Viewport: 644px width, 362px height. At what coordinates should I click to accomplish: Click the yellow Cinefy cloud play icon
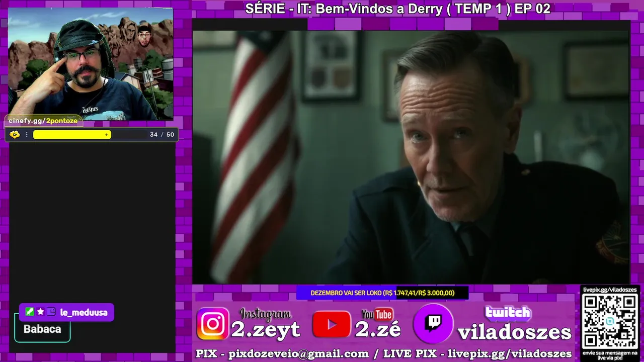(15, 134)
